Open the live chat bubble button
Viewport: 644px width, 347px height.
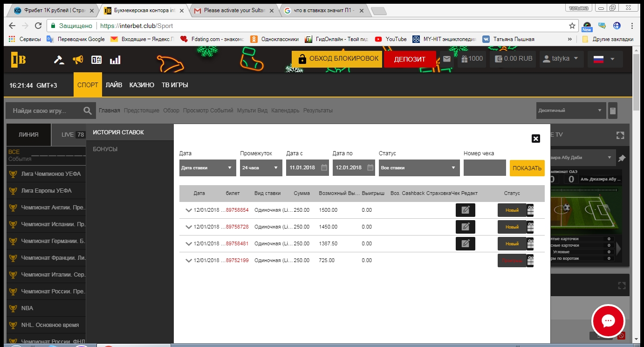click(608, 321)
